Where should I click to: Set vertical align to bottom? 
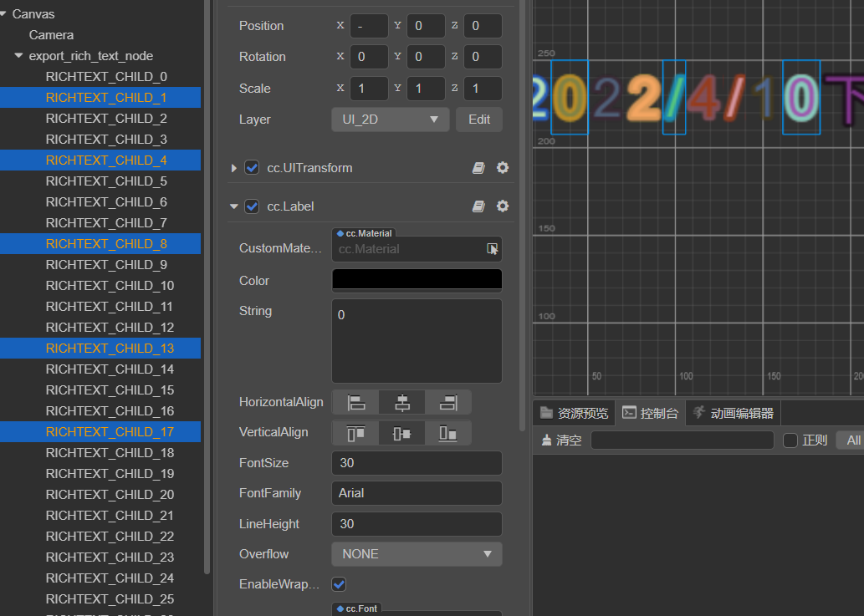tap(448, 433)
